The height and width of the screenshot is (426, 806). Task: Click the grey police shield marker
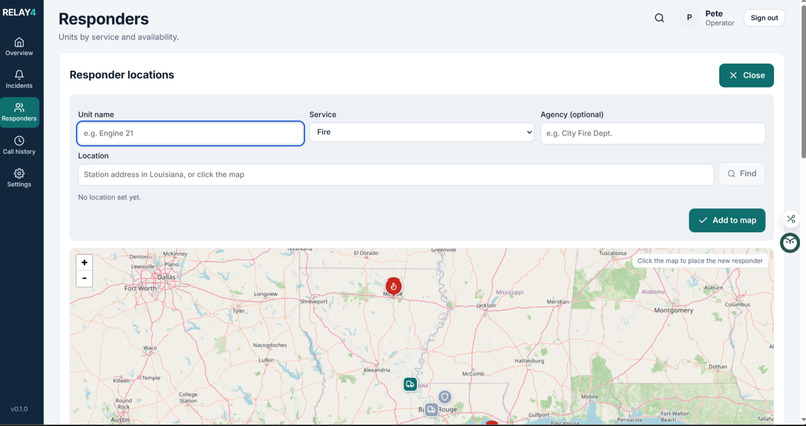click(445, 397)
